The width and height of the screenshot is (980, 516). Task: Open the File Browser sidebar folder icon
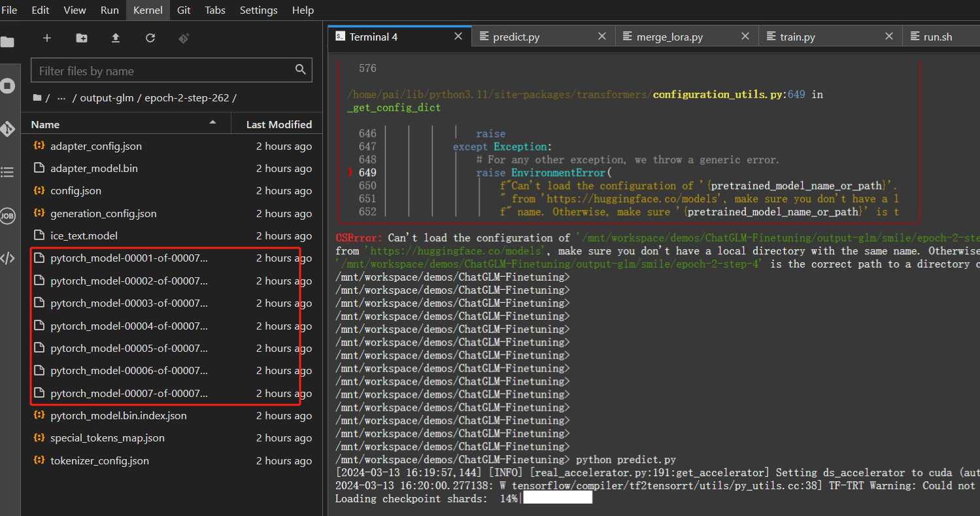[x=7, y=43]
